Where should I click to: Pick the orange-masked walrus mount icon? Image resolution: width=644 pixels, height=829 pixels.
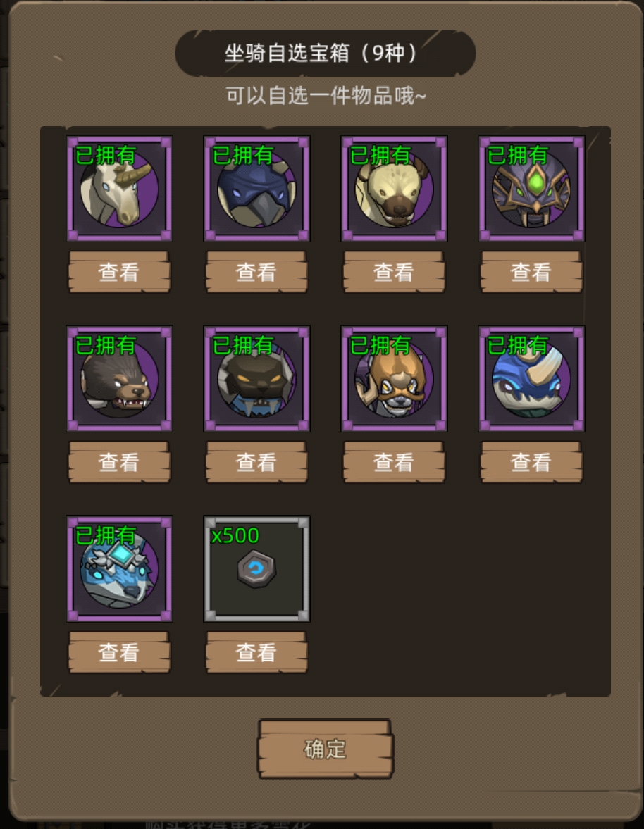pyautogui.click(x=394, y=378)
